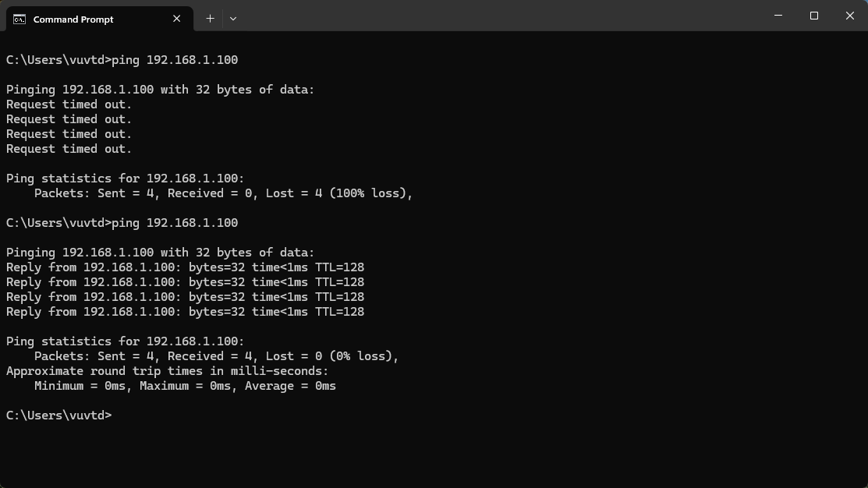Screen dimensions: 868x488
Task: Close the Command Prompt tab
Action: pyautogui.click(x=177, y=19)
